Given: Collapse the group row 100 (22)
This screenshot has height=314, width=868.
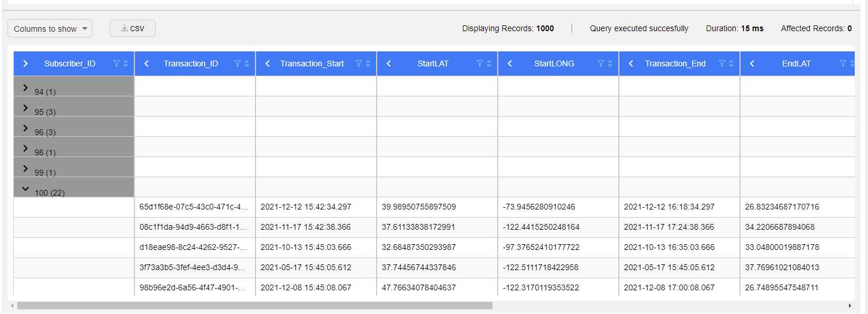Looking at the screenshot, I should (25, 188).
